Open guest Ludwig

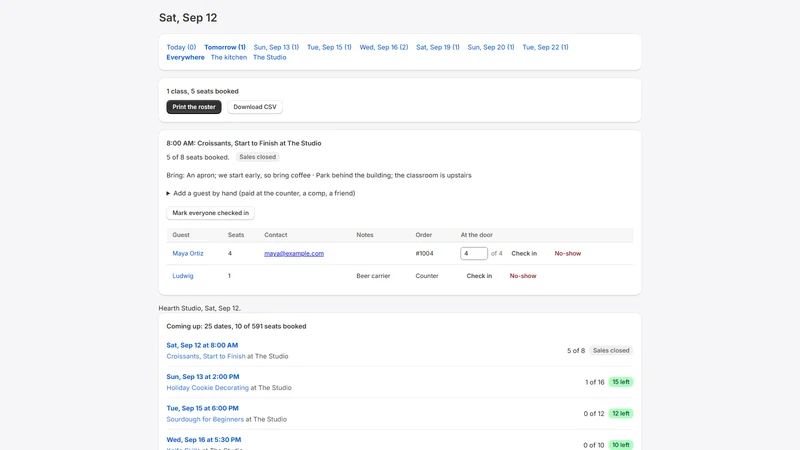click(x=183, y=276)
